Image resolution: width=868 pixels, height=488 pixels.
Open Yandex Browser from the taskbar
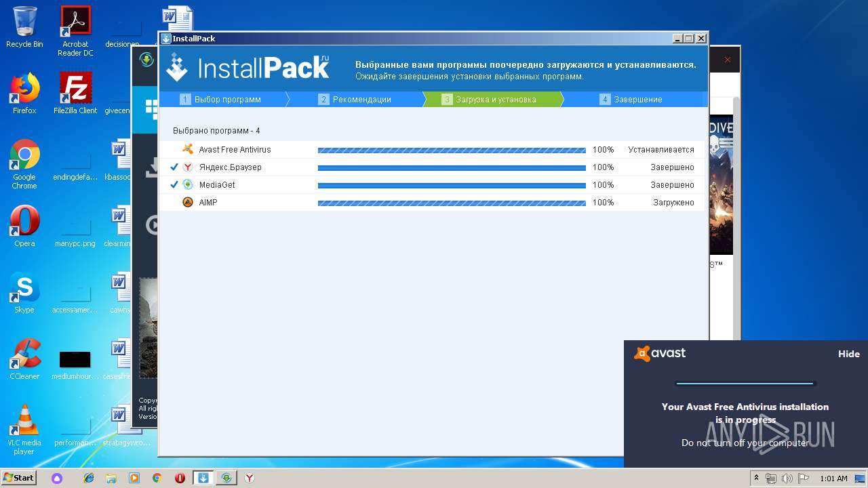[250, 478]
